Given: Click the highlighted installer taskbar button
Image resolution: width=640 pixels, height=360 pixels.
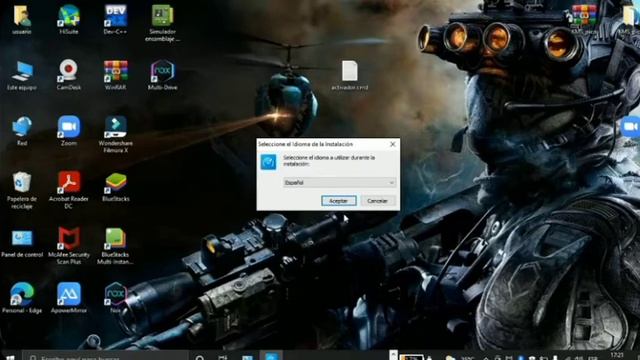Looking at the screenshot, I should [271, 357].
